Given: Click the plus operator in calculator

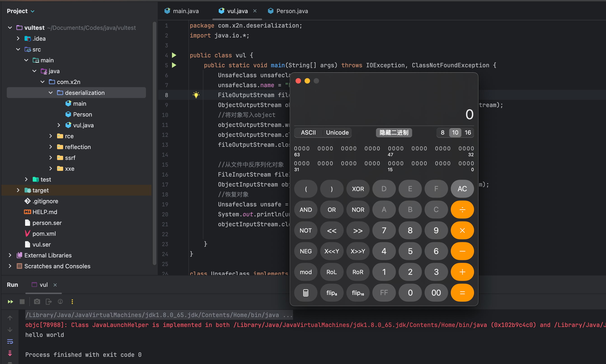Looking at the screenshot, I should pyautogui.click(x=462, y=272).
